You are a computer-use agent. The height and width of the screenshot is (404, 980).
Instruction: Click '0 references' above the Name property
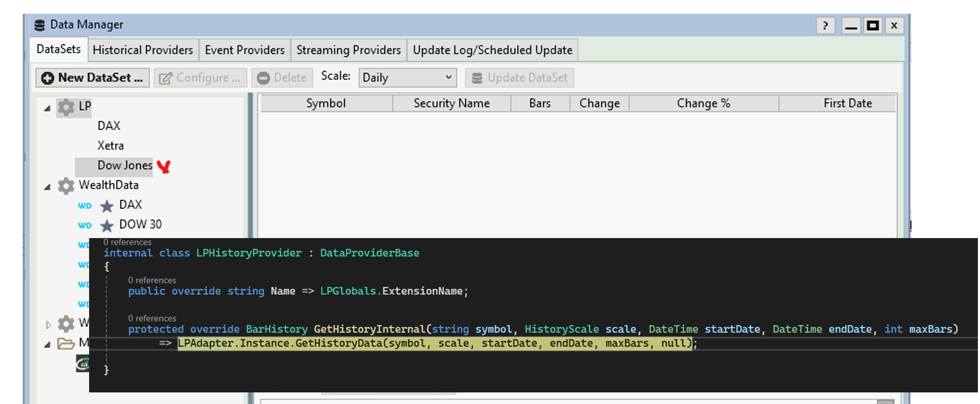[x=152, y=280]
